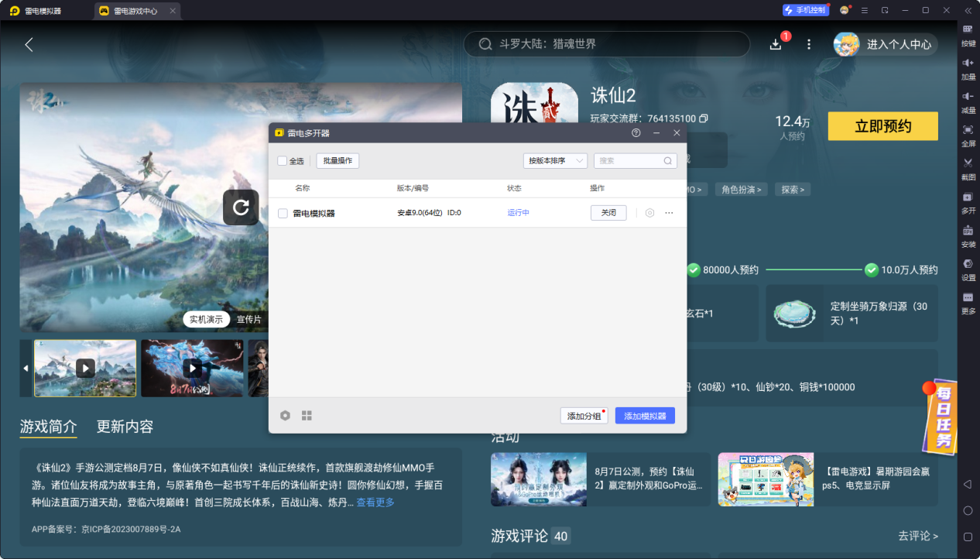Select the 游戏简介 tab
Viewport: 980px width, 559px height.
click(49, 427)
